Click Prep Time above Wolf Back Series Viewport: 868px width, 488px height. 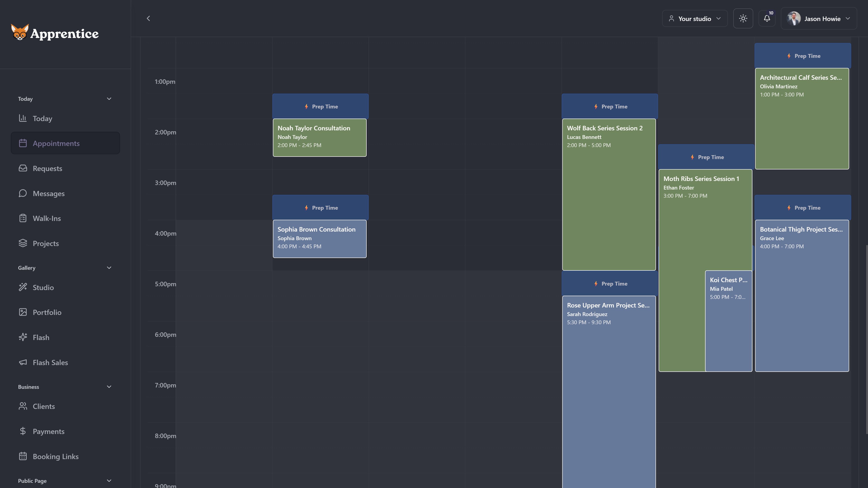point(610,106)
